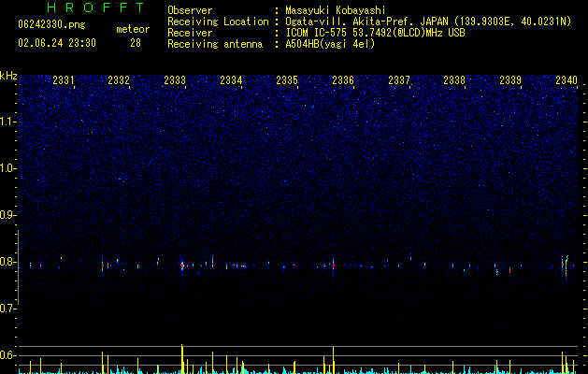
Task: Click the Receiving antenna label
Action: click(215, 44)
